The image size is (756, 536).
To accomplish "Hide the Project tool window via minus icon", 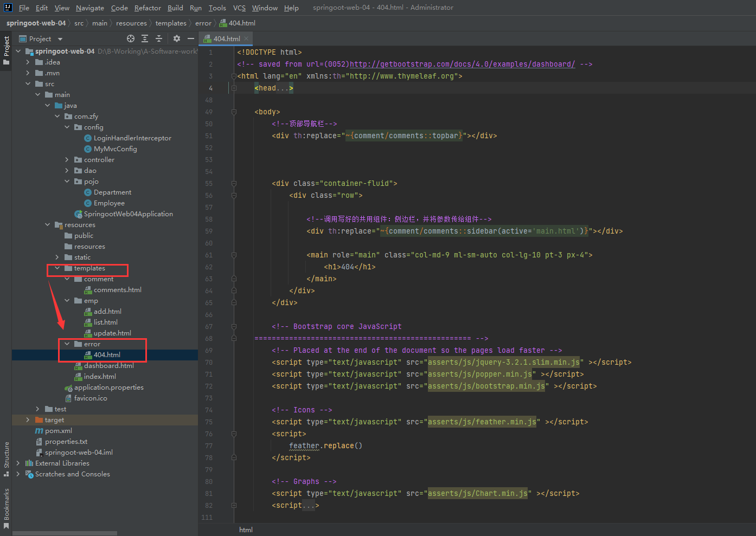I will (190, 38).
